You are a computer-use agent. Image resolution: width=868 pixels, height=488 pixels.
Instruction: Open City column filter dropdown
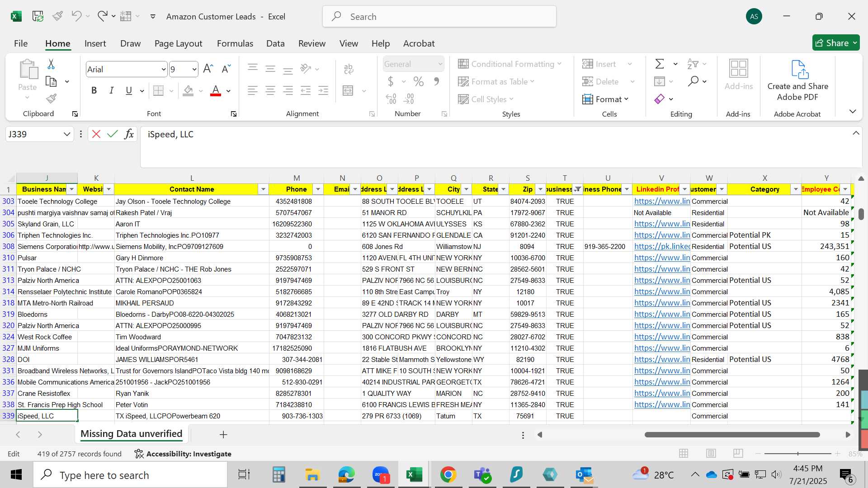tap(466, 189)
